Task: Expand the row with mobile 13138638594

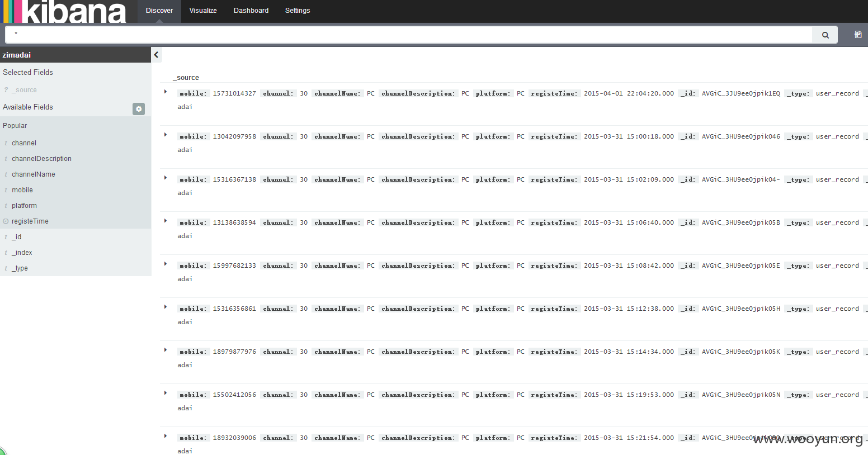Action: coord(166,221)
